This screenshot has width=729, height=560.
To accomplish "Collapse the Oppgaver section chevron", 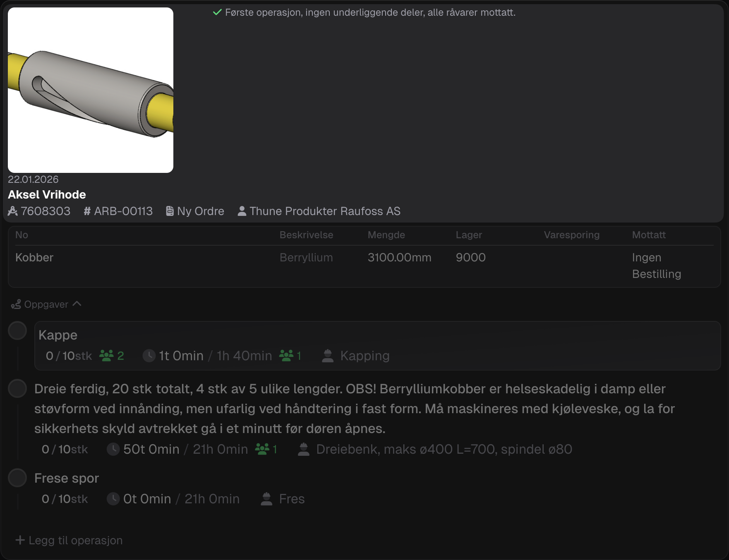I will (77, 304).
